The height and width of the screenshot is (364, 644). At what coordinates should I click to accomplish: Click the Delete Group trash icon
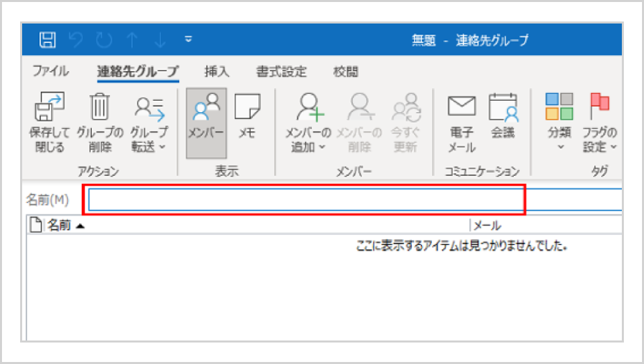click(99, 107)
